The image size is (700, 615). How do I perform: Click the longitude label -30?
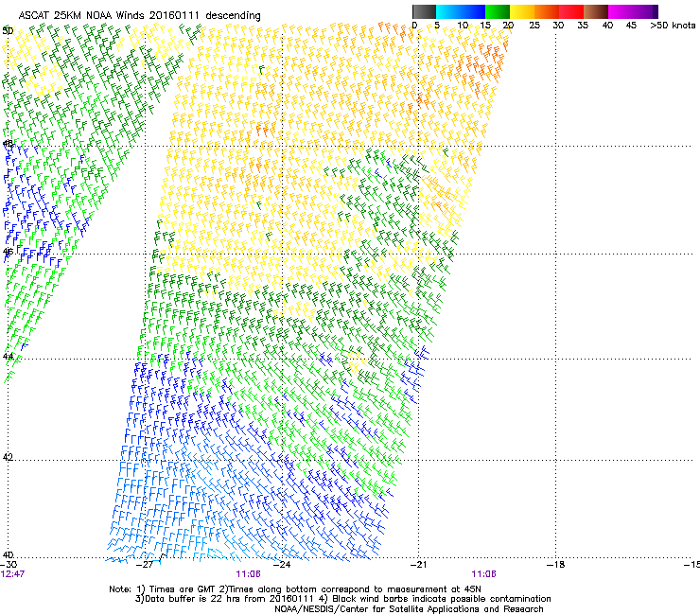(x=9, y=565)
